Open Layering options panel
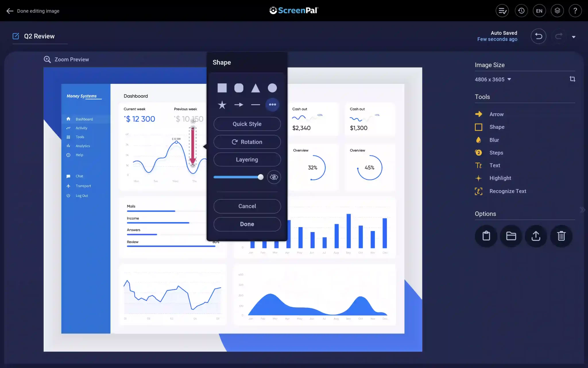588x368 pixels. coord(247,159)
